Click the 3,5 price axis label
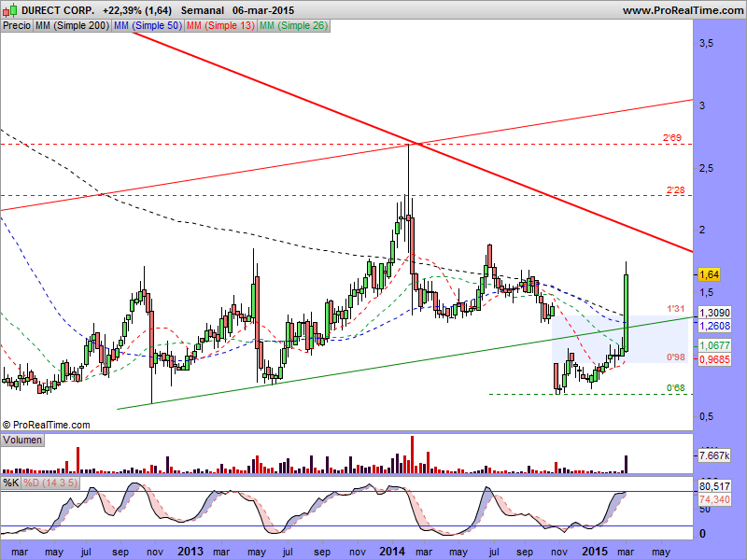Viewport: 747px width, 560px height. pyautogui.click(x=706, y=43)
